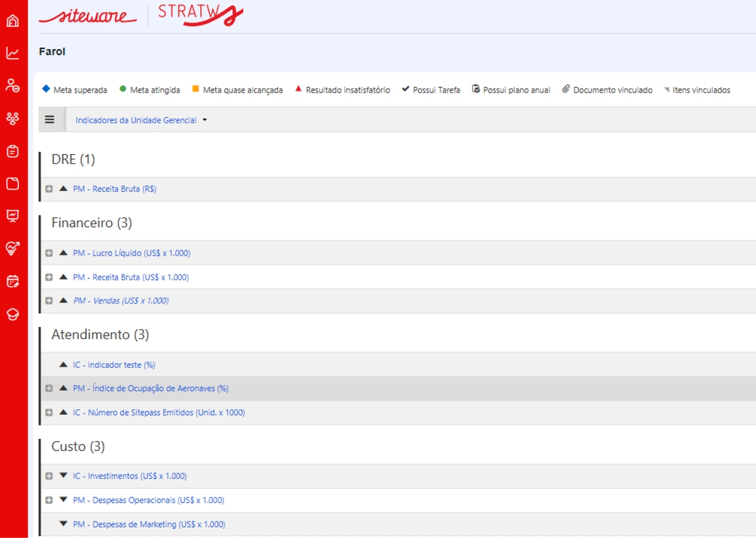Click the STRATWs logo

(200, 14)
